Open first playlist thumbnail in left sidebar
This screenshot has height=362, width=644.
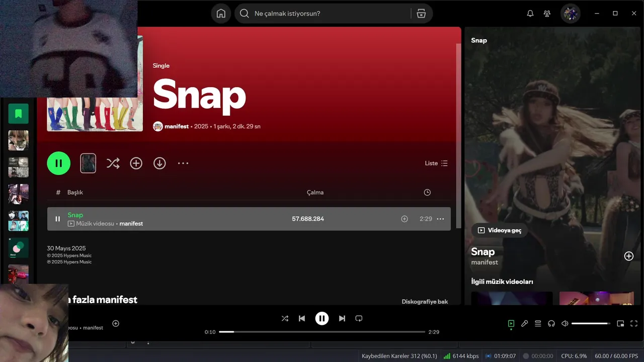19,140
